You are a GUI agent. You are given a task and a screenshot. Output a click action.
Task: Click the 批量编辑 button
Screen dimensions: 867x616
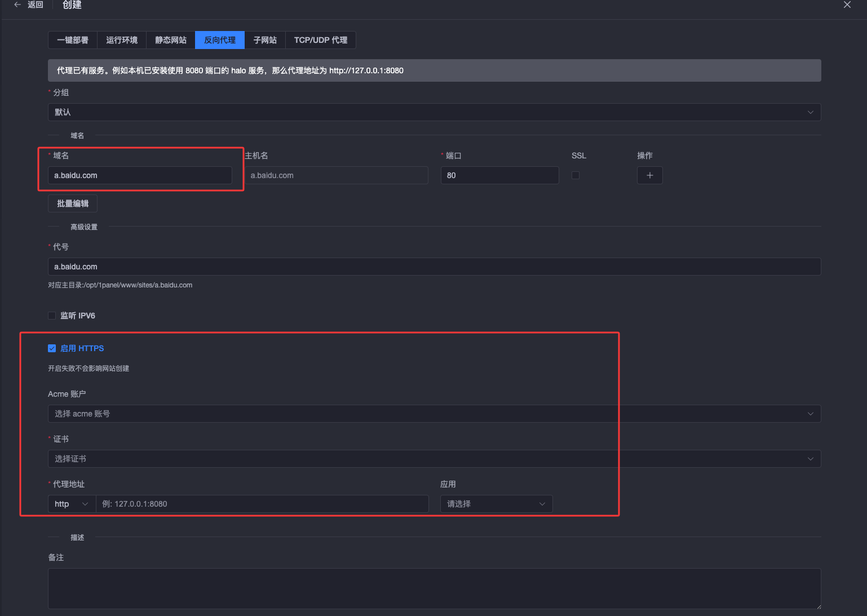(73, 203)
